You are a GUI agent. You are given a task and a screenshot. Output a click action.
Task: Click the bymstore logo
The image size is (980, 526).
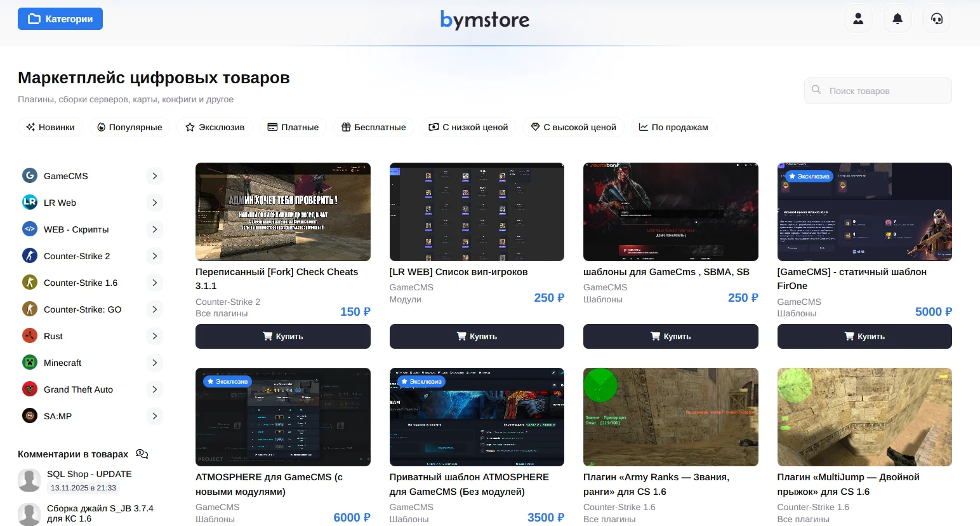(x=485, y=19)
